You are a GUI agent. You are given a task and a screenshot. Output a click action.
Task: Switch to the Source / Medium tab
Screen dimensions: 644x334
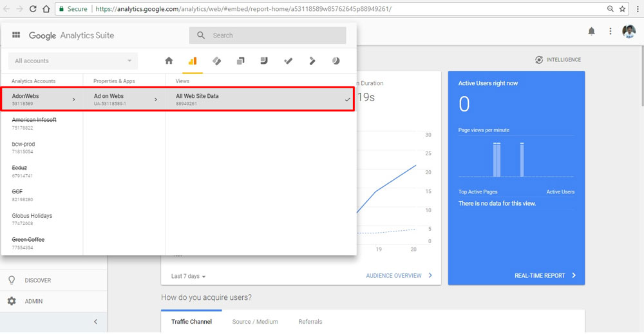pos(255,322)
